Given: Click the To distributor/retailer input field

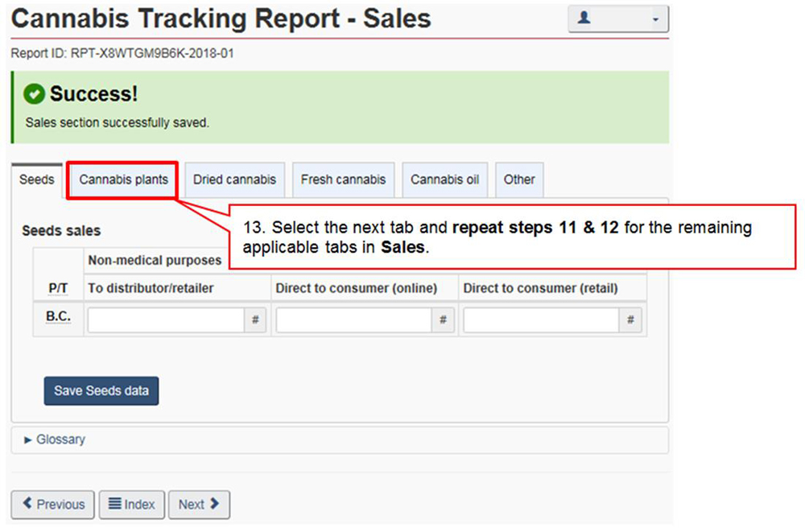Looking at the screenshot, I should pyautogui.click(x=166, y=320).
